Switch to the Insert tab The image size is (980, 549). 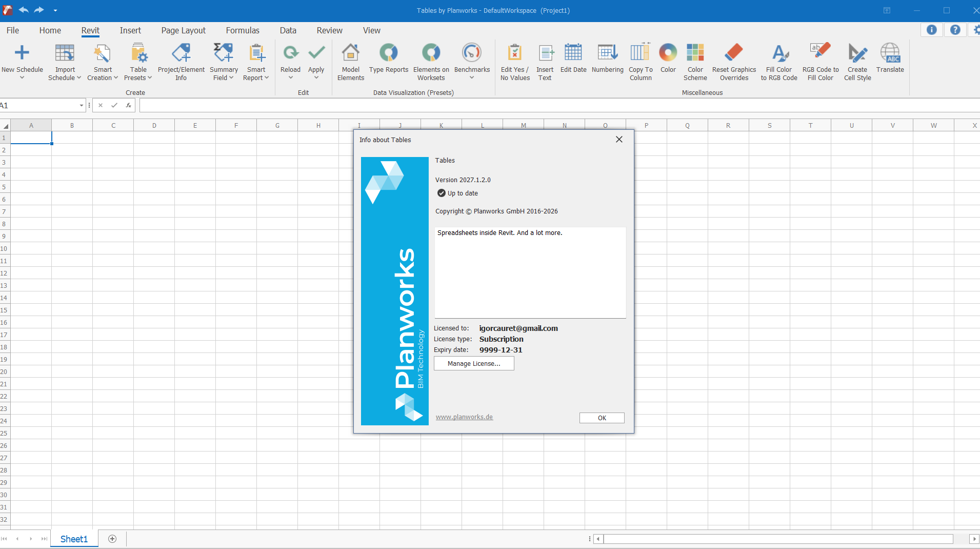pos(130,30)
